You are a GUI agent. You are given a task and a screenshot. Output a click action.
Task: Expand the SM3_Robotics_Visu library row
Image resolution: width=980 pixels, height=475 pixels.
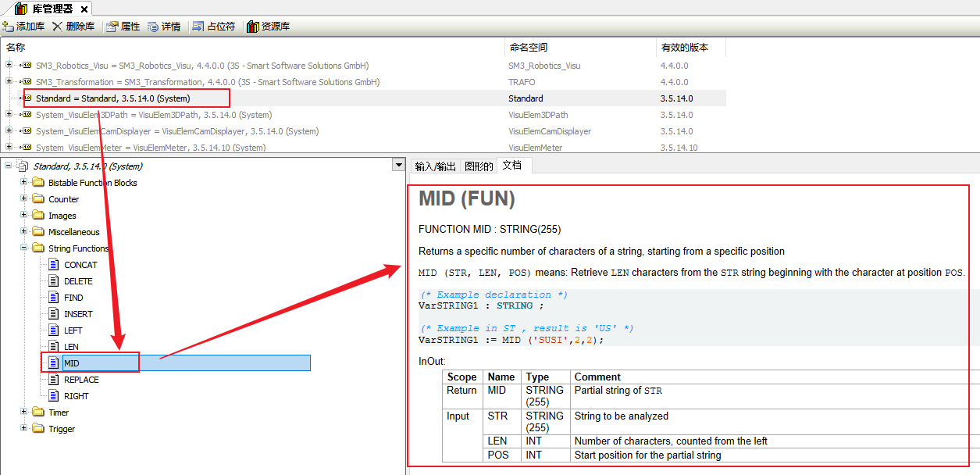pos(9,65)
